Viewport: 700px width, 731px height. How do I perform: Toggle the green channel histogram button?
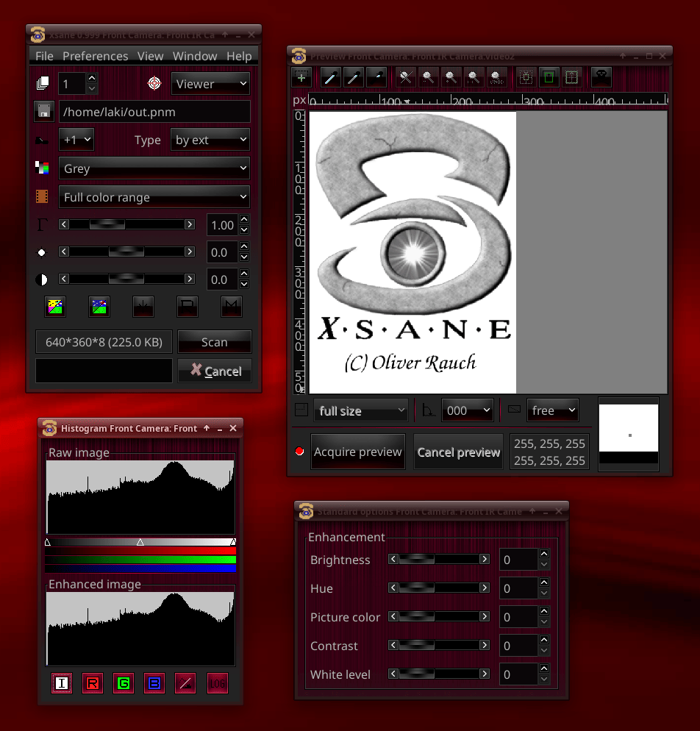(124, 683)
